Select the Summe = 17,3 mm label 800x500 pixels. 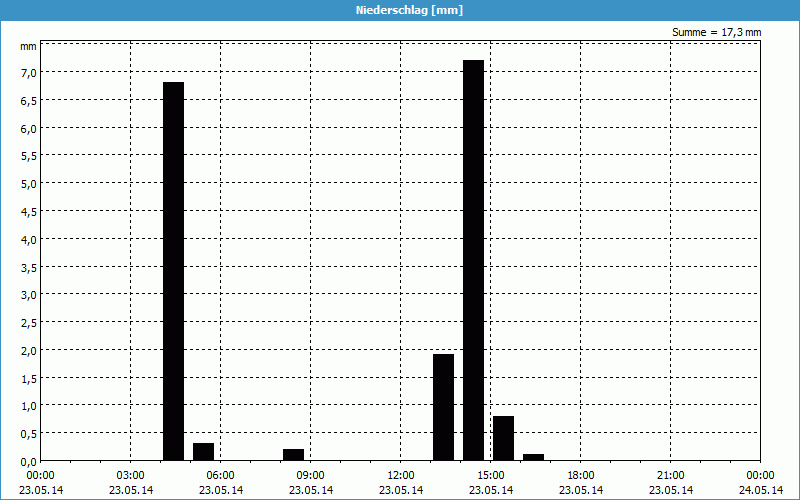[x=717, y=32]
